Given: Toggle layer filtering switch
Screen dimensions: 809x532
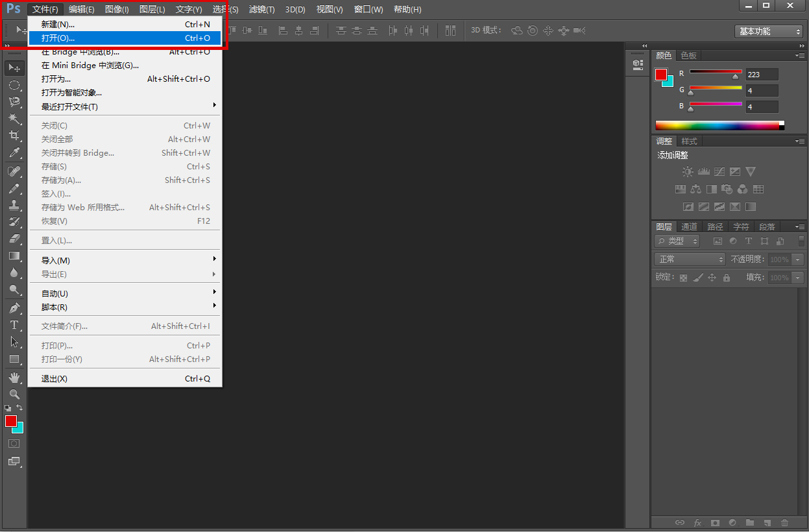Looking at the screenshot, I should click(x=801, y=241).
